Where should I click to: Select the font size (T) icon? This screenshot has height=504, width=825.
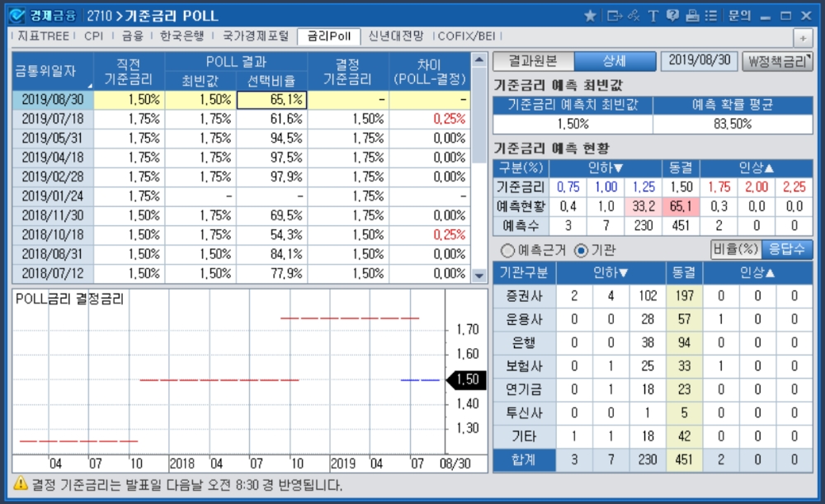tap(653, 14)
